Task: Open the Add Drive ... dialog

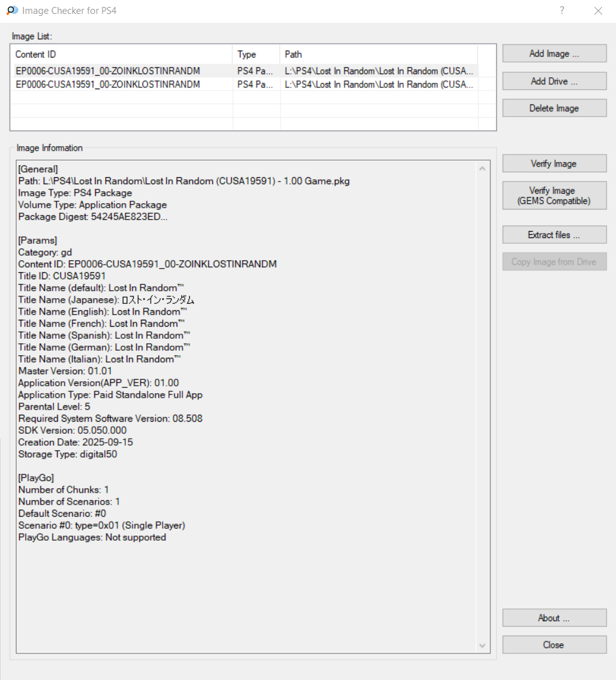Action: click(555, 81)
